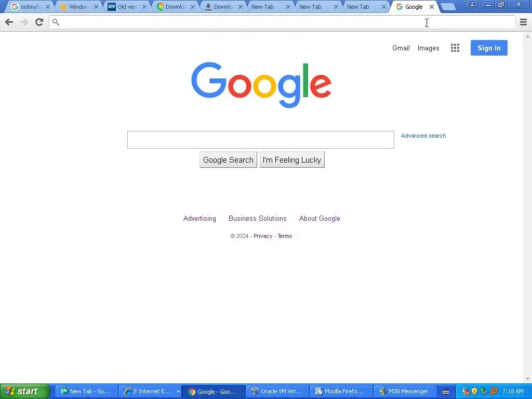532x399 pixels.
Task: Open Google Images link
Action: (428, 48)
